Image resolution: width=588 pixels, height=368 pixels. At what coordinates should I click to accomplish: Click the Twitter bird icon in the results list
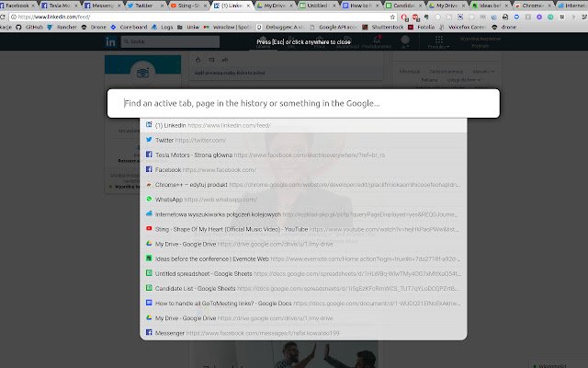pyautogui.click(x=149, y=140)
